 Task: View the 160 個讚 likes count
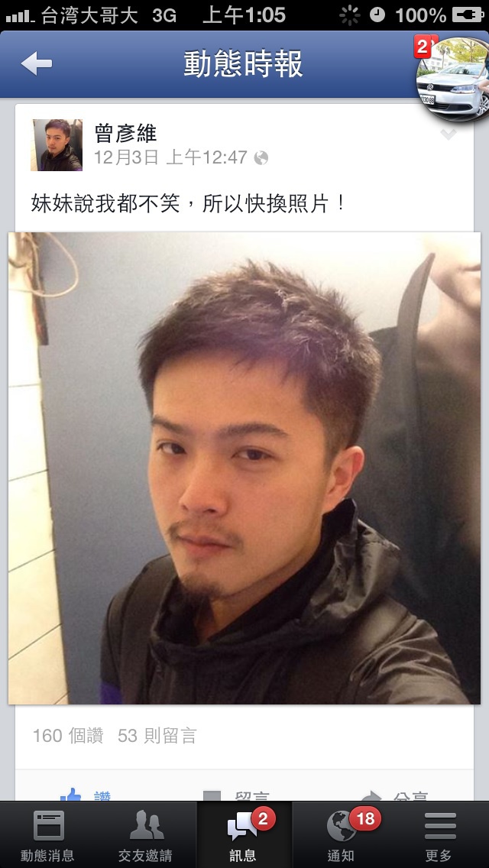[x=68, y=736]
